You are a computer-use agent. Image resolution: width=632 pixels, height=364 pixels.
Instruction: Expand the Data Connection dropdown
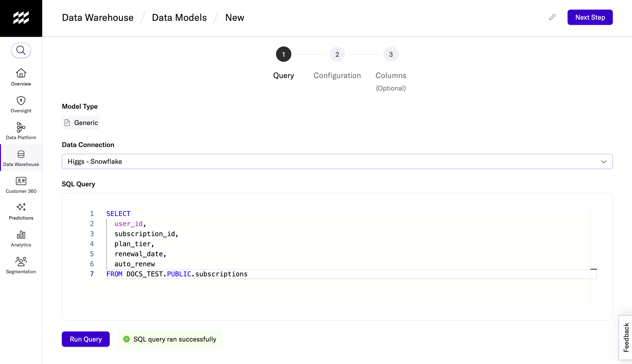coord(337,161)
